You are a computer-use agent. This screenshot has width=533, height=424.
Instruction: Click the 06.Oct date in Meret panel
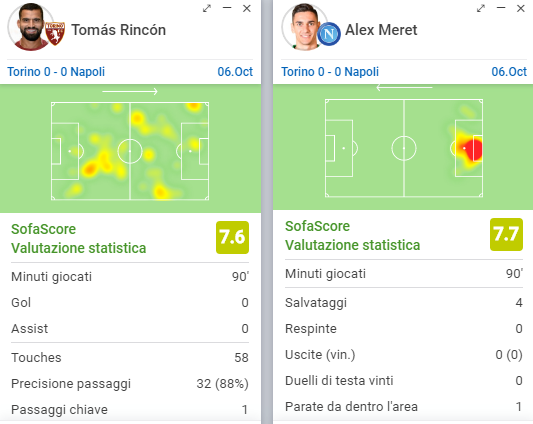tap(509, 72)
